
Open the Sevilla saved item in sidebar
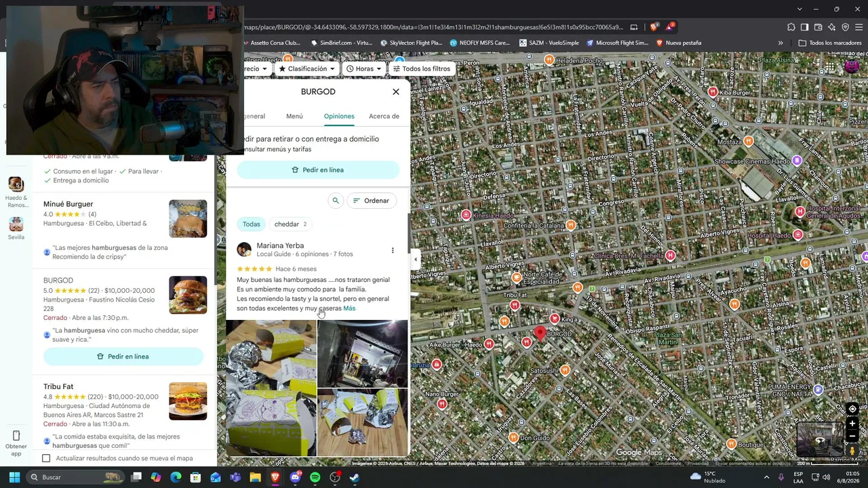click(x=16, y=228)
